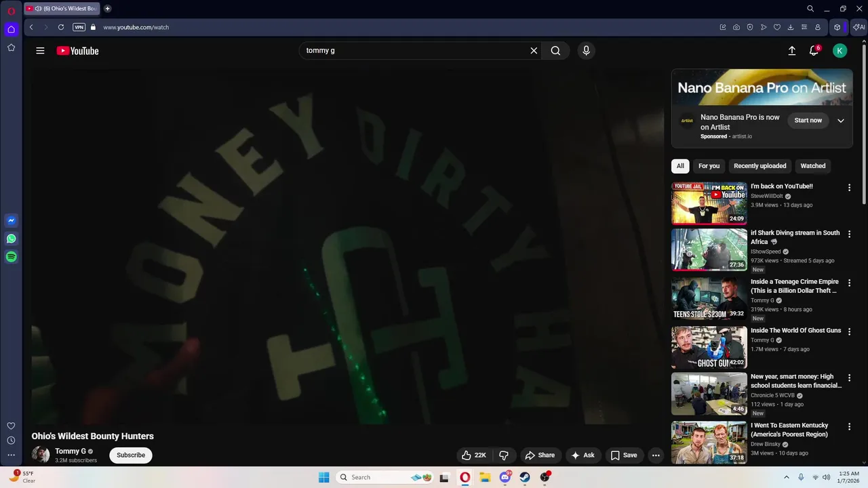The width and height of the screenshot is (868, 488).
Task: Open the account avatar K menu
Action: (840, 51)
